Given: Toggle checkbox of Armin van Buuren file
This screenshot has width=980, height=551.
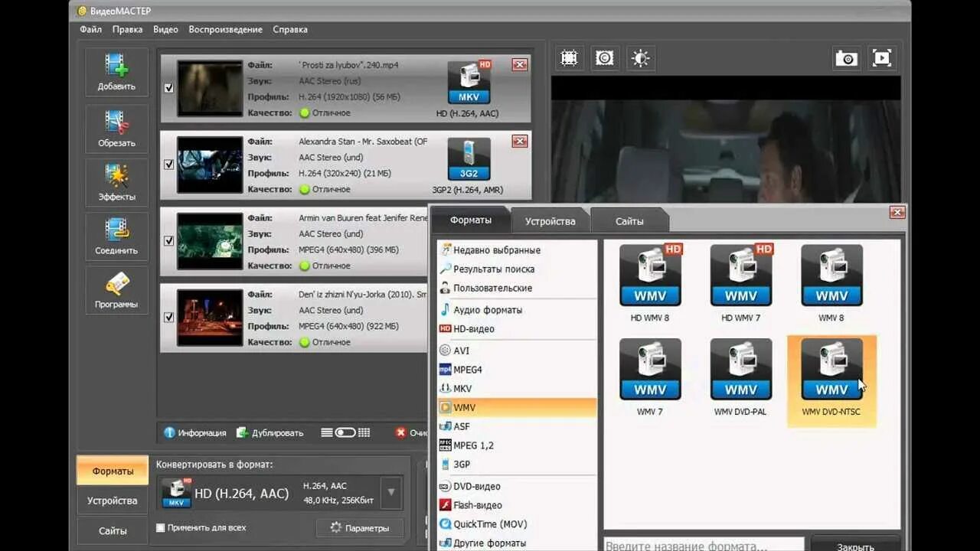Looking at the screenshot, I should tap(168, 241).
